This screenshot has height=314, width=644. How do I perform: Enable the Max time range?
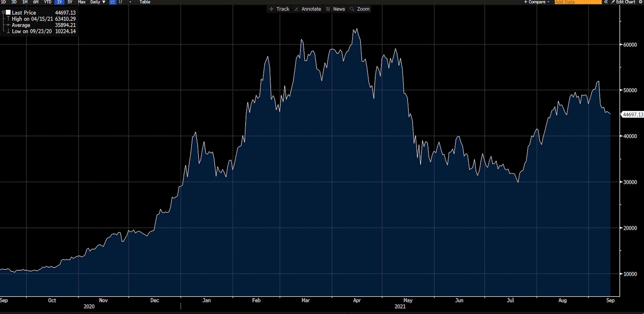pyautogui.click(x=81, y=2)
